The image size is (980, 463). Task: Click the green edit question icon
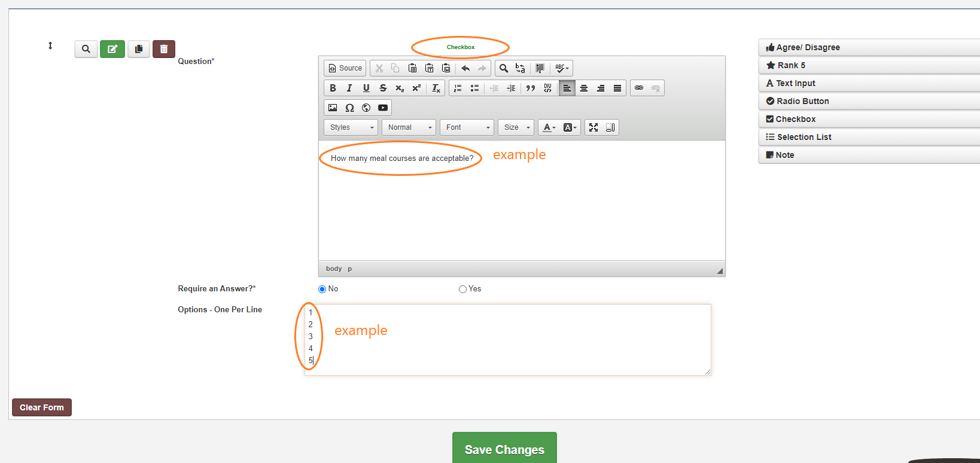(x=112, y=49)
